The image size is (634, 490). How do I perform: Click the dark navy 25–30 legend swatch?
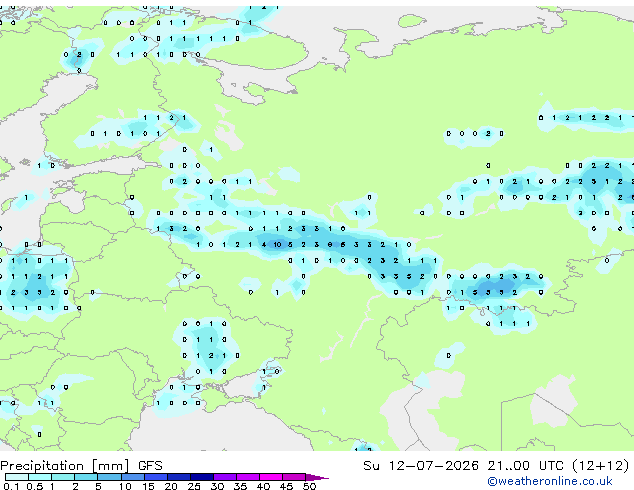click(x=201, y=477)
